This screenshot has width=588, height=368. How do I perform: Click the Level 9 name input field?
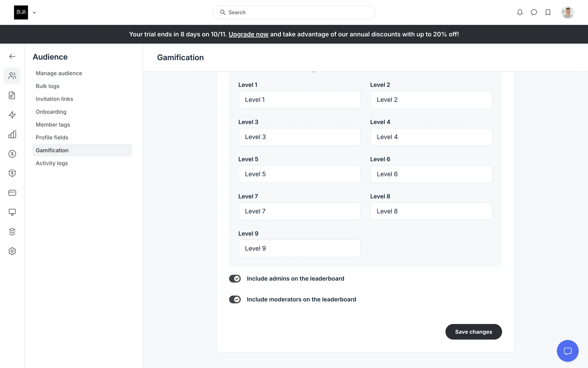tap(299, 248)
